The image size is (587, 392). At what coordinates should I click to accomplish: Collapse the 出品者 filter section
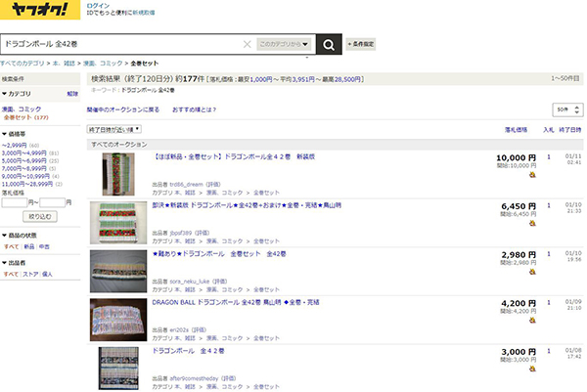pyautogui.click(x=14, y=263)
